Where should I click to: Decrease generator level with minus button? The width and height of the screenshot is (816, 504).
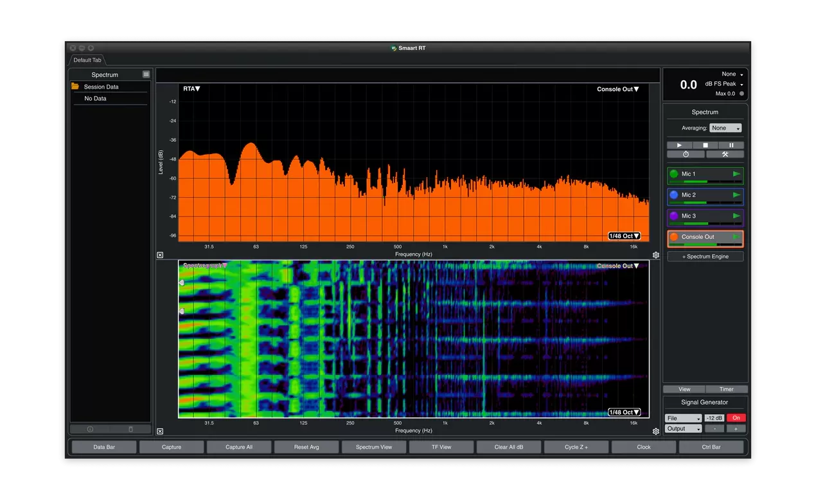pyautogui.click(x=714, y=429)
